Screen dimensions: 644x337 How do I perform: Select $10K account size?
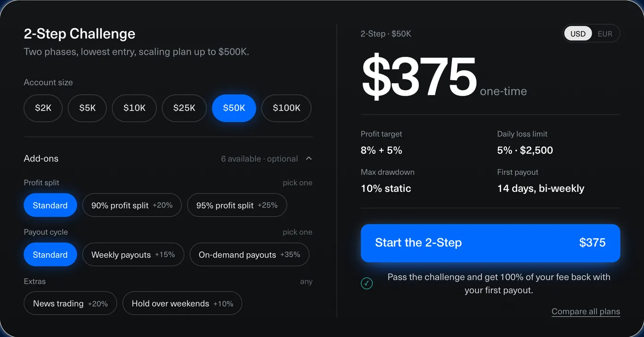(x=134, y=108)
